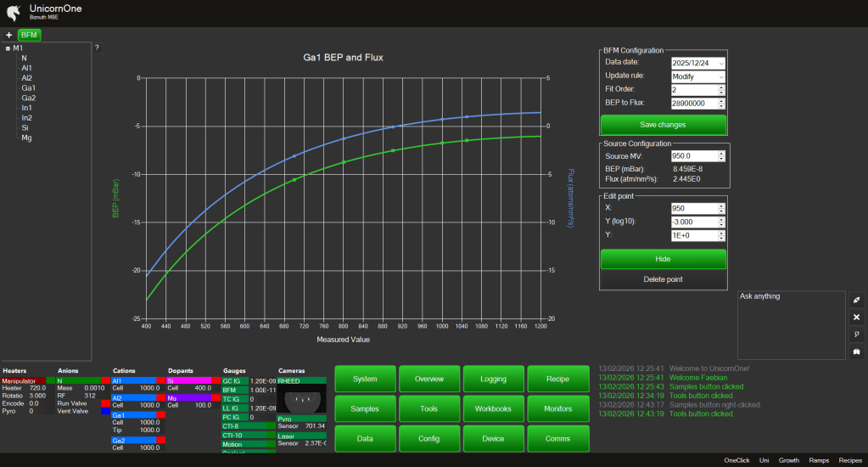Click the bottom icon beside the chat box
This screenshot has height=467, width=868.
[x=856, y=352]
